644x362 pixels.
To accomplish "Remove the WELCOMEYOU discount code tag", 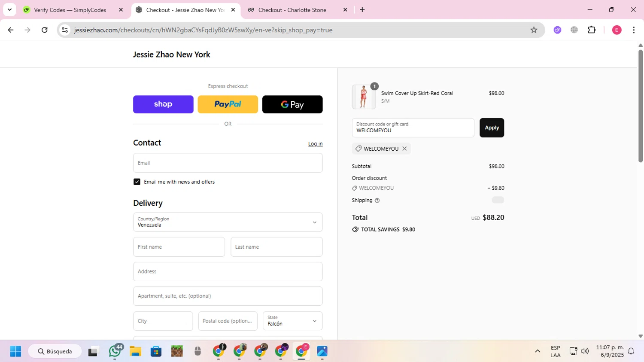I will (404, 149).
